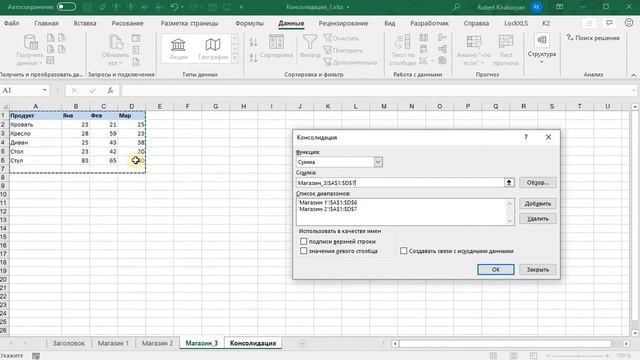The width and height of the screenshot is (640, 360).
Task: Open the Заголовок sheet tab
Action: [x=68, y=343]
